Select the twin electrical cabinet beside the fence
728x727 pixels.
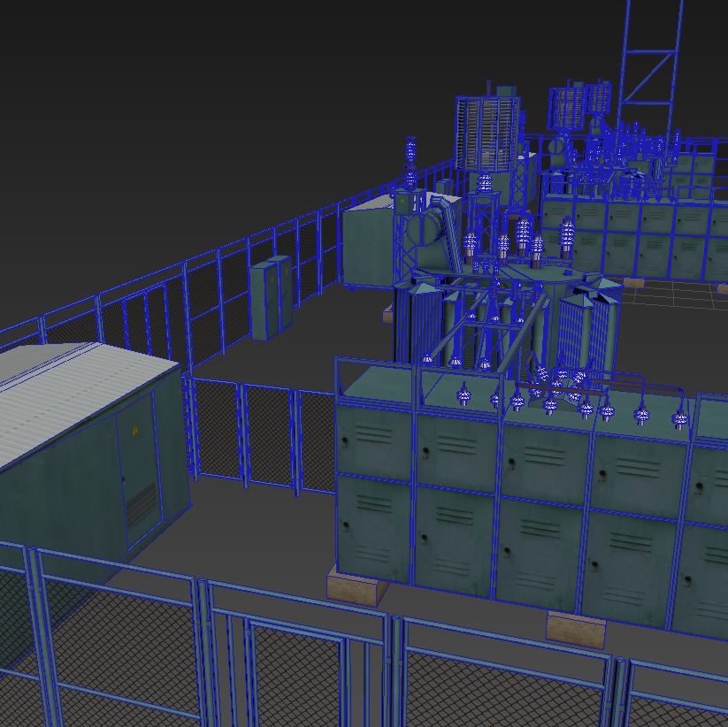pos(272,298)
